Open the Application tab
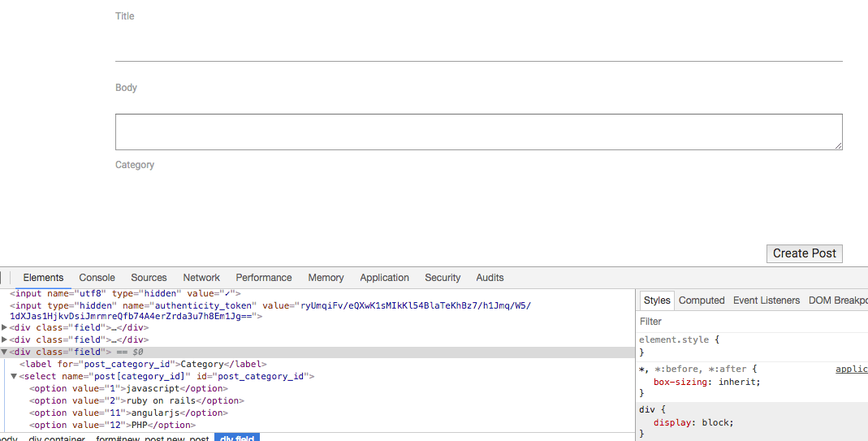Image resolution: width=868 pixels, height=441 pixels. tap(384, 278)
